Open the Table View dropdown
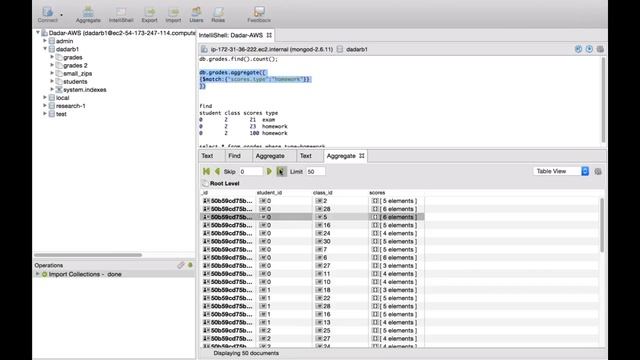This screenshot has height=360, width=640. click(x=561, y=171)
